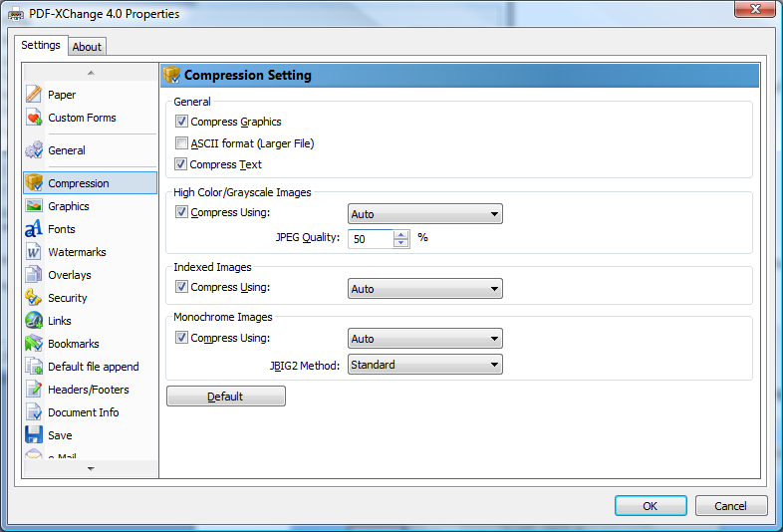This screenshot has width=783, height=532.
Task: Select Graphics label in the sidebar list
Action: [69, 206]
